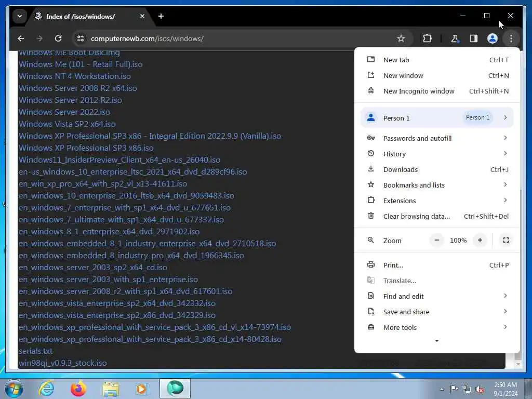Expand the History submenu

pyautogui.click(x=437, y=154)
